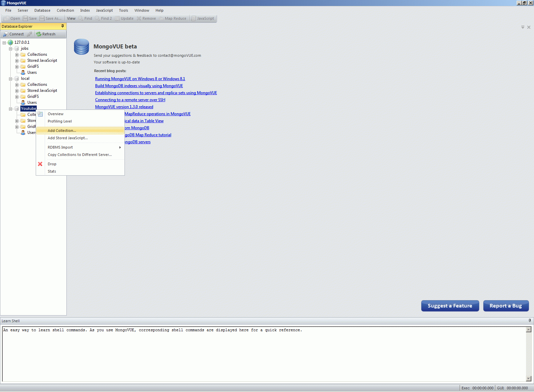Screen dimensions: 534x392
Task: Click the disconnect icon beside Connect
Action: [x=29, y=34]
